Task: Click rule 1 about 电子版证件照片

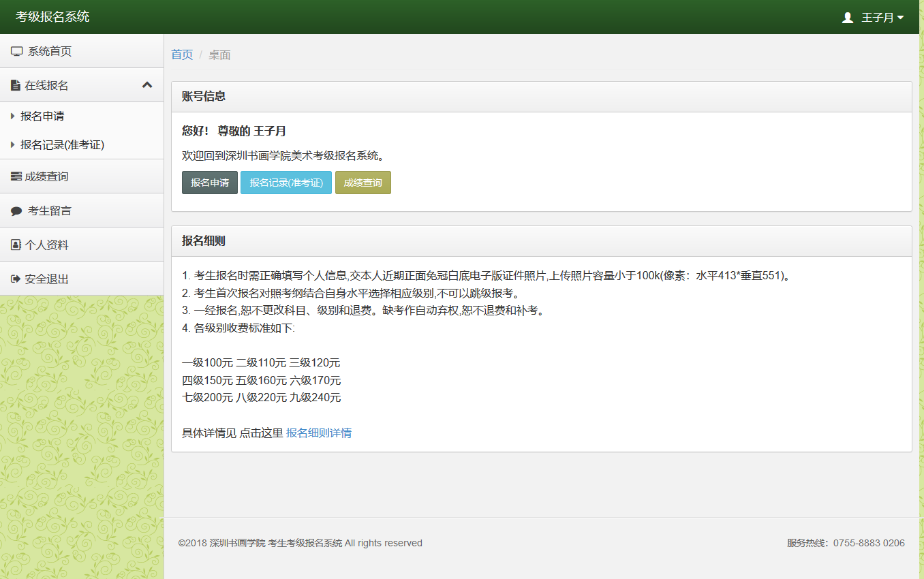Action: [x=486, y=277]
